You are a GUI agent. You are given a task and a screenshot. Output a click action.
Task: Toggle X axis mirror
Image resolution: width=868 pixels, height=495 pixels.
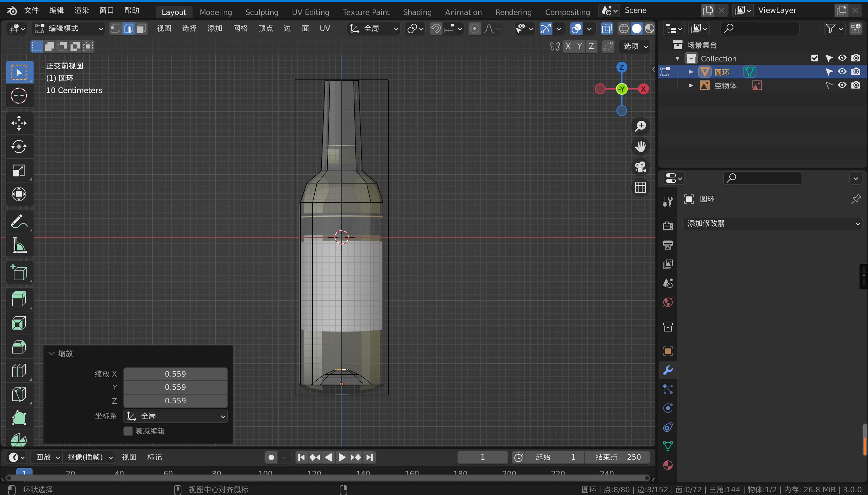click(568, 46)
